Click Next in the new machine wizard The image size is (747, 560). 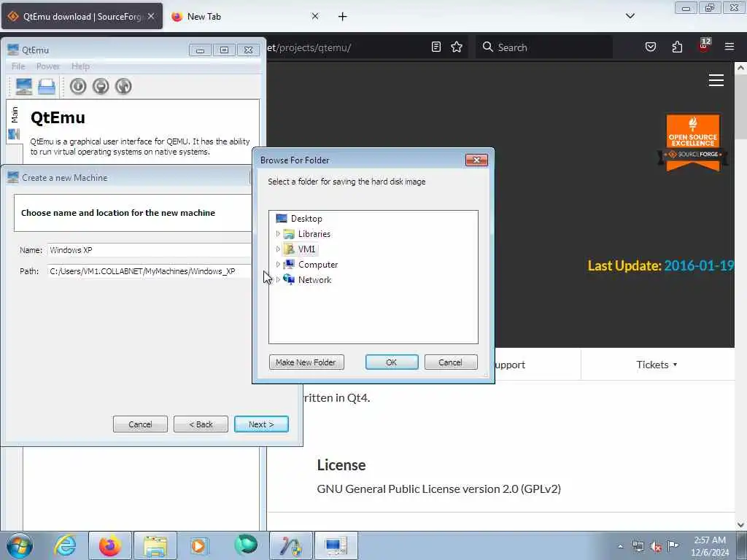tap(261, 424)
